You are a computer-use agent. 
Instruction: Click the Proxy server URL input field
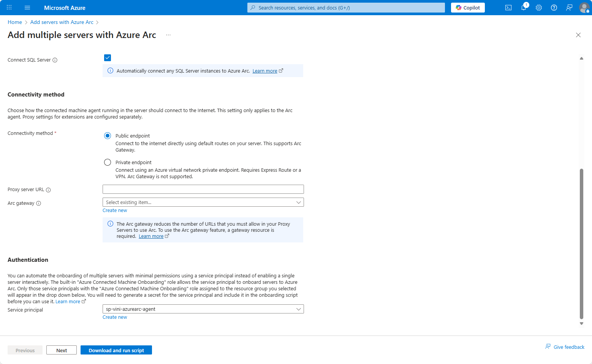pyautogui.click(x=203, y=189)
